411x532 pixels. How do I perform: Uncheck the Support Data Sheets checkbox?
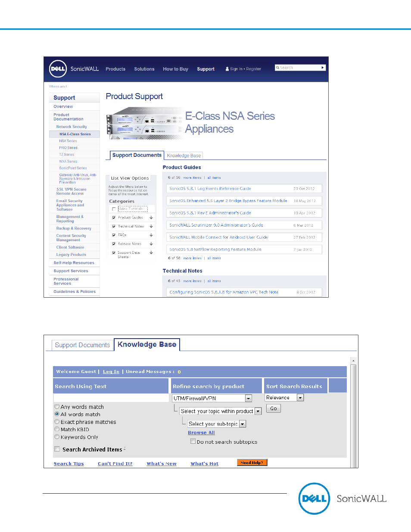pyautogui.click(x=114, y=253)
